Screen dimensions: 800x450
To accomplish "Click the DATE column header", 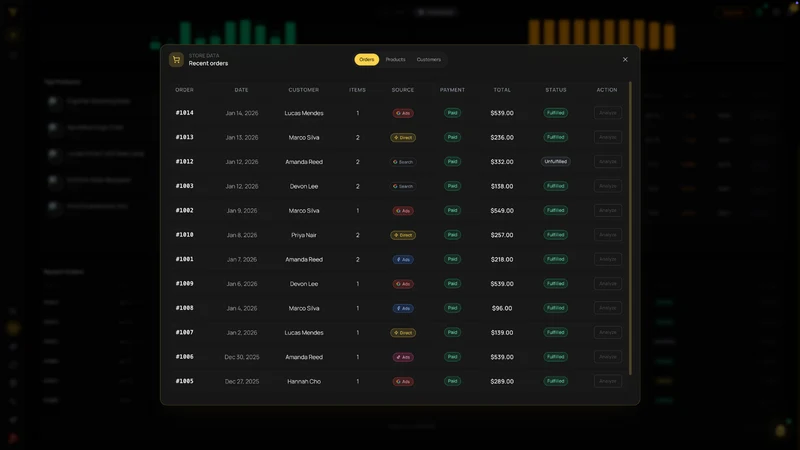I will click(241, 90).
